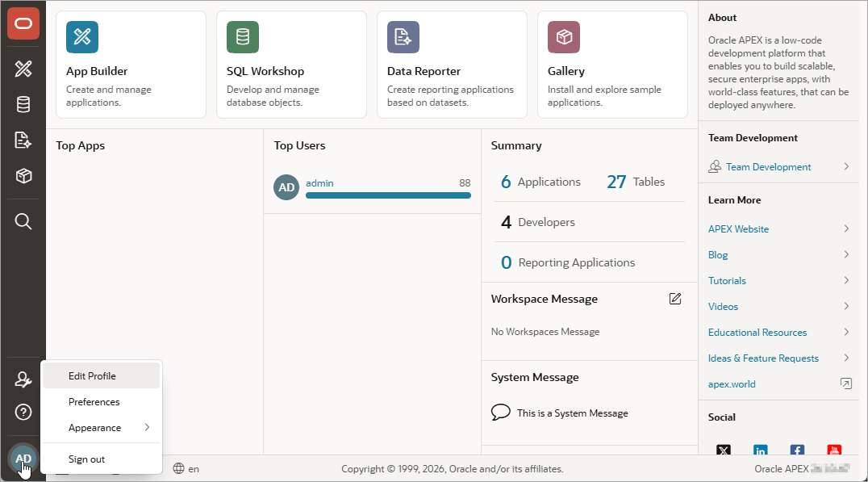Open the 6 Applications summary item
Screen dimensions: 868x482
pos(540,182)
